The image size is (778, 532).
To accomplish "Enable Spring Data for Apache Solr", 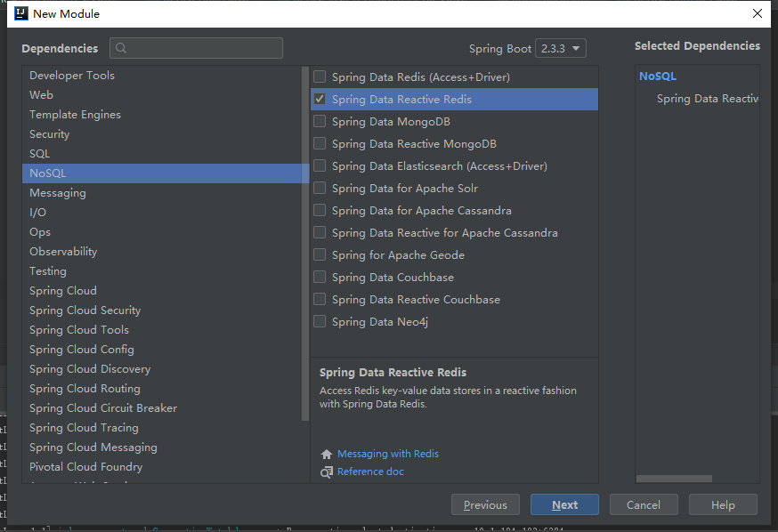I will 320,188.
